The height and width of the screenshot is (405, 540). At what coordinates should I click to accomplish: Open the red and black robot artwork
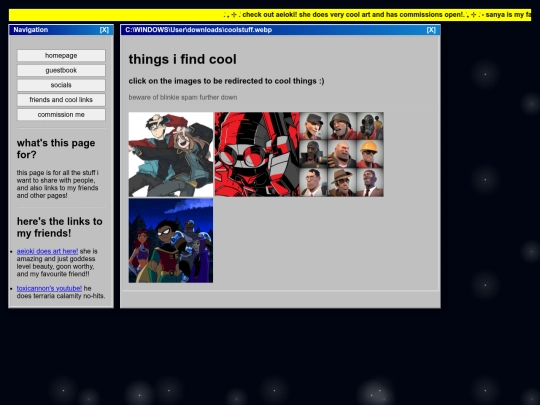257,154
